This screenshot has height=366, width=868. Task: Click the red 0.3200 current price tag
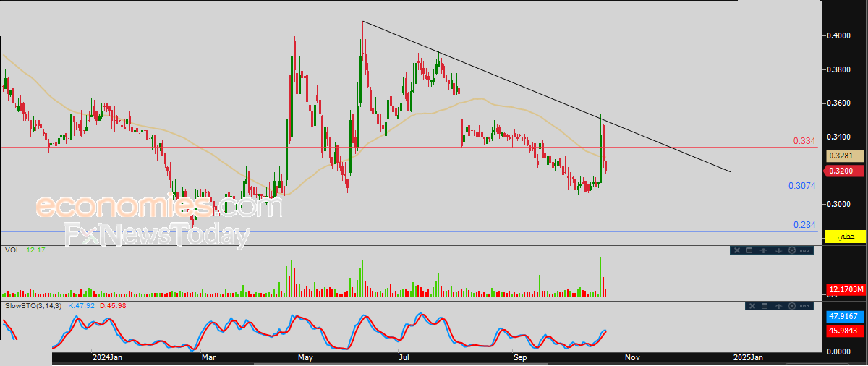pyautogui.click(x=845, y=171)
